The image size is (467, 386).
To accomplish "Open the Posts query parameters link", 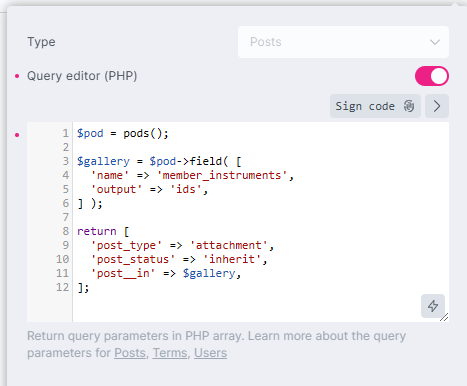I will pyautogui.click(x=130, y=353).
